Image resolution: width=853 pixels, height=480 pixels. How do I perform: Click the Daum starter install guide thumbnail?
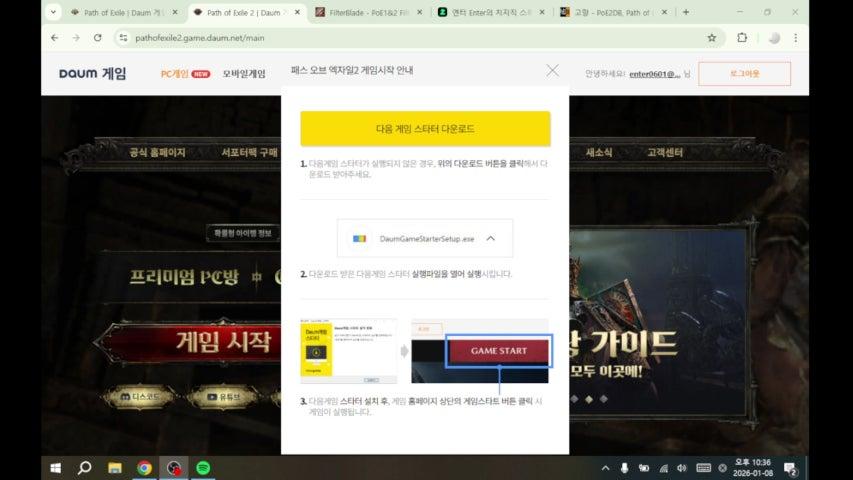(349, 351)
